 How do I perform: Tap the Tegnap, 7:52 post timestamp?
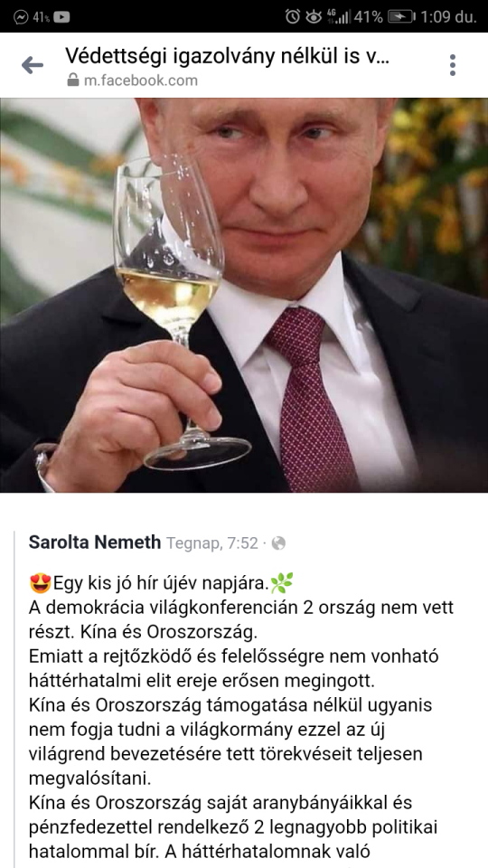[212, 543]
